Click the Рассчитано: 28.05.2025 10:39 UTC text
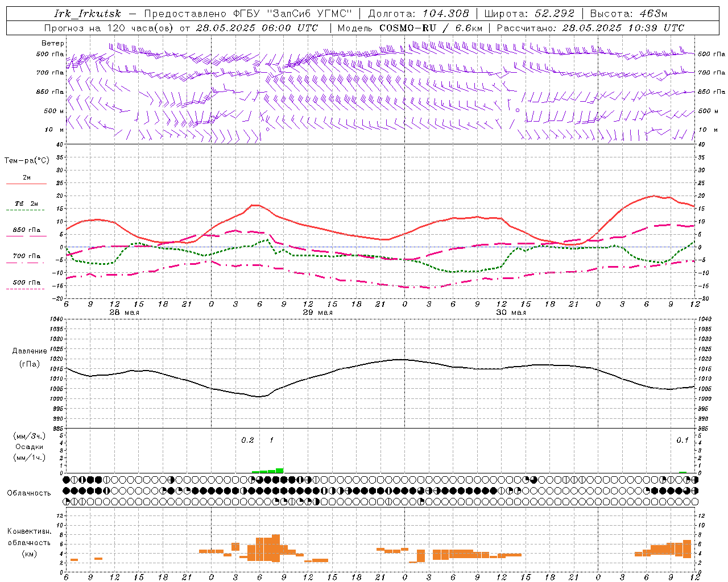Image resolution: width=728 pixels, height=582 pixels. pos(590,28)
